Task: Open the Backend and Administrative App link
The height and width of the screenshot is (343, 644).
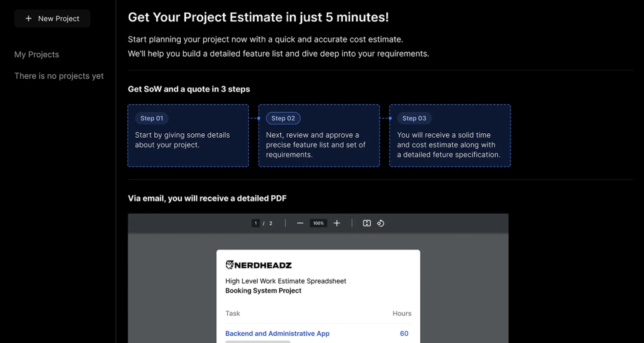Action: click(277, 333)
